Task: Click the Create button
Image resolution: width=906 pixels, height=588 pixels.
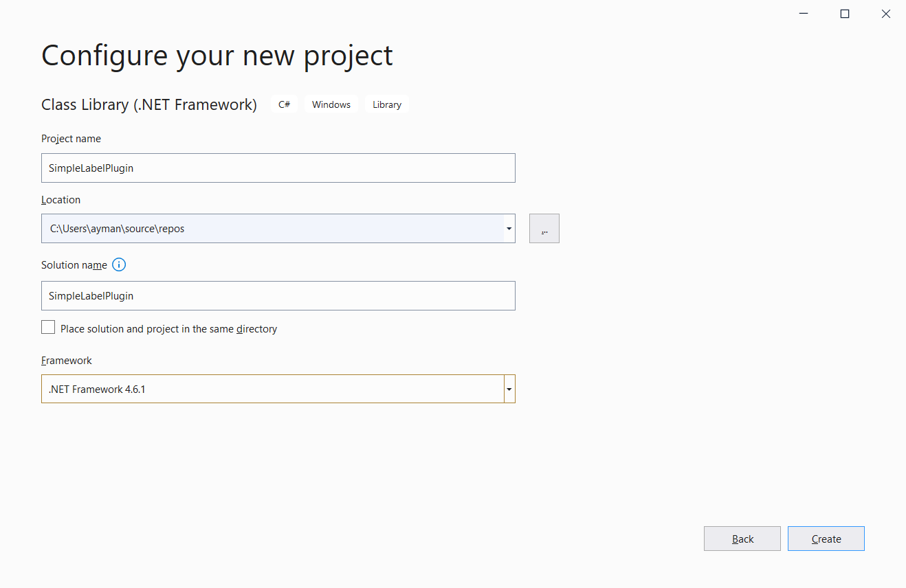Action: [x=826, y=539]
